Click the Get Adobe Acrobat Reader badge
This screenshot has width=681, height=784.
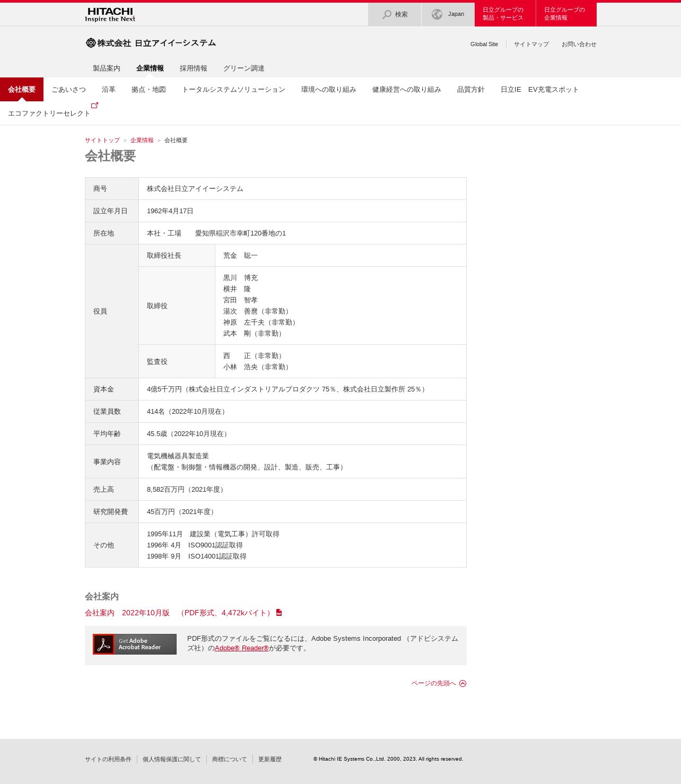[135, 644]
